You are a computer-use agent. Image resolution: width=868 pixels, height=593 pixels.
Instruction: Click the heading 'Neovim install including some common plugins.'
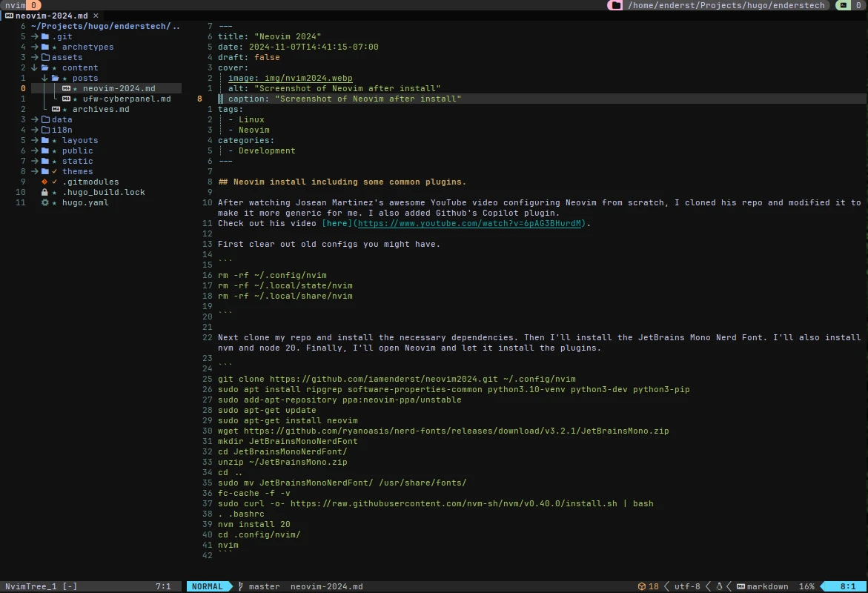349,182
